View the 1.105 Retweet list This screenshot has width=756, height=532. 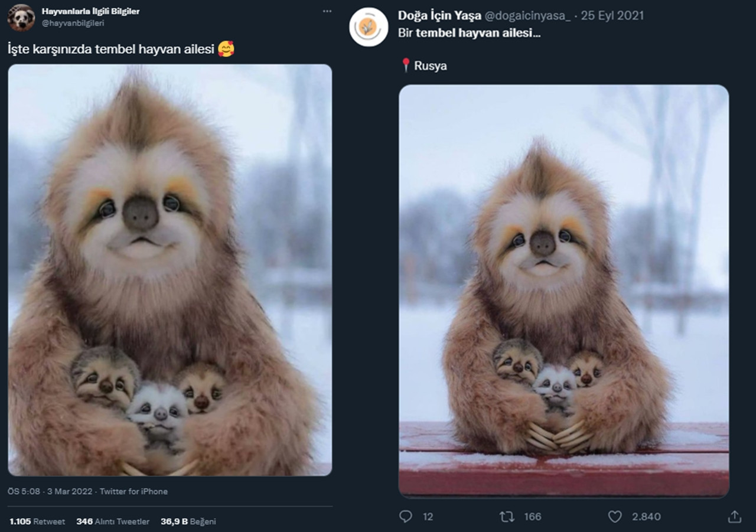38,521
